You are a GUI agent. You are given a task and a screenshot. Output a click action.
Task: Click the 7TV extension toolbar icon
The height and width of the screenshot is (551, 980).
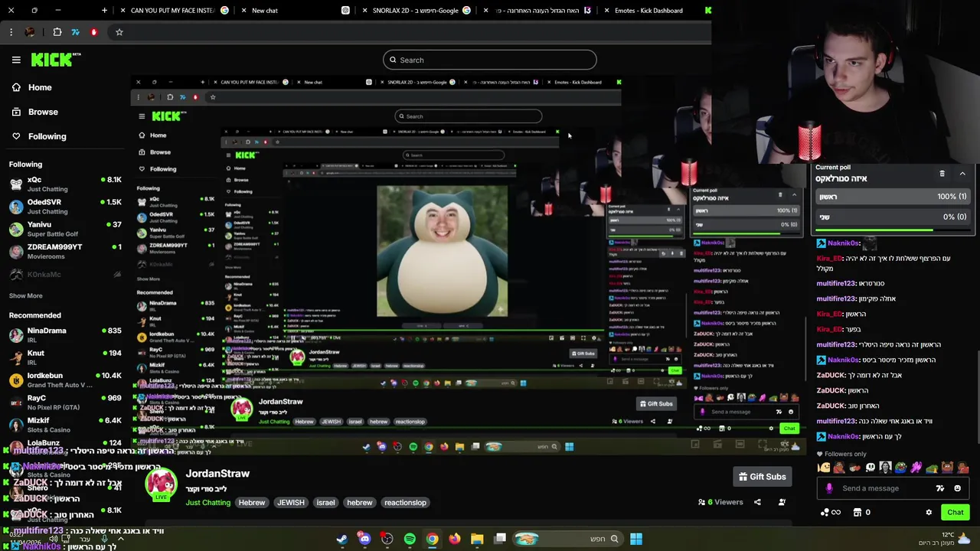pyautogui.click(x=75, y=32)
